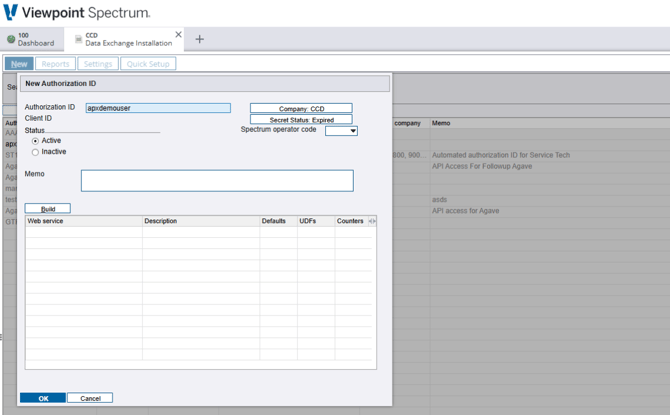Image resolution: width=670 pixels, height=415 pixels.
Task: Click the Defaults column header
Action: (278, 221)
